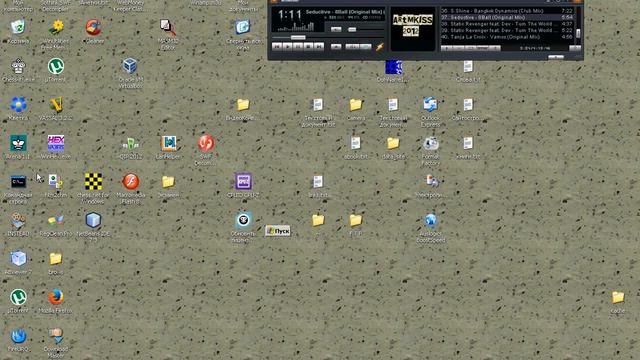Open the blue flame FireJBO icon

coord(18,336)
